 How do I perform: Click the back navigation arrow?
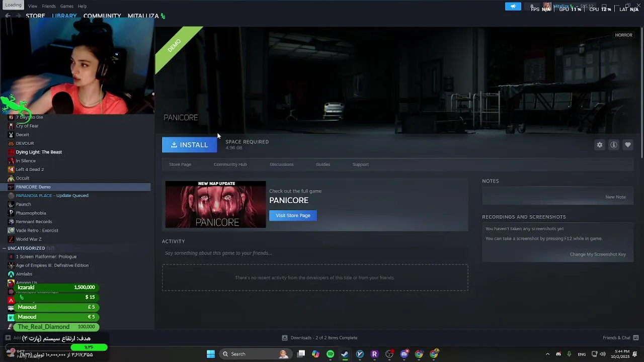(8, 16)
